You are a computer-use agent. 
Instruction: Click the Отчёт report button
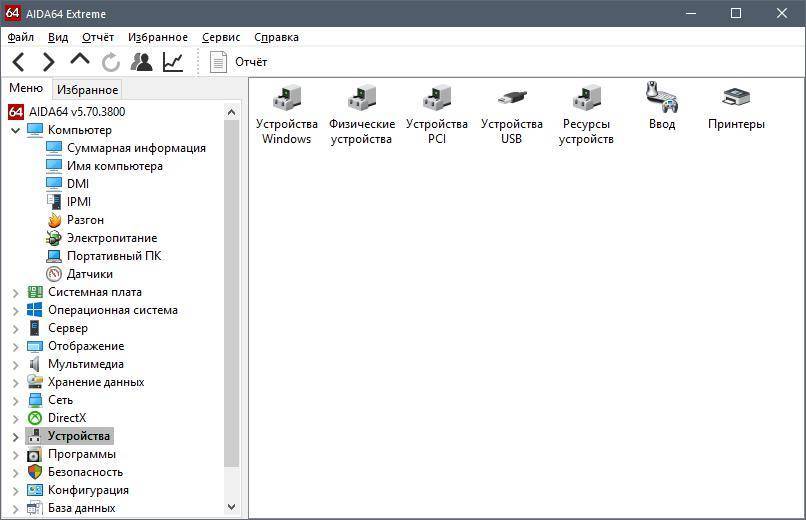[239, 62]
